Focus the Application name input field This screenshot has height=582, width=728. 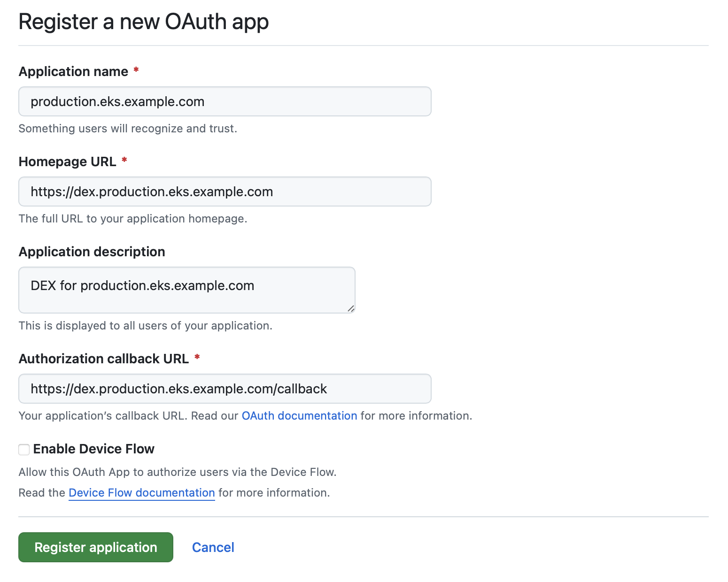225,101
